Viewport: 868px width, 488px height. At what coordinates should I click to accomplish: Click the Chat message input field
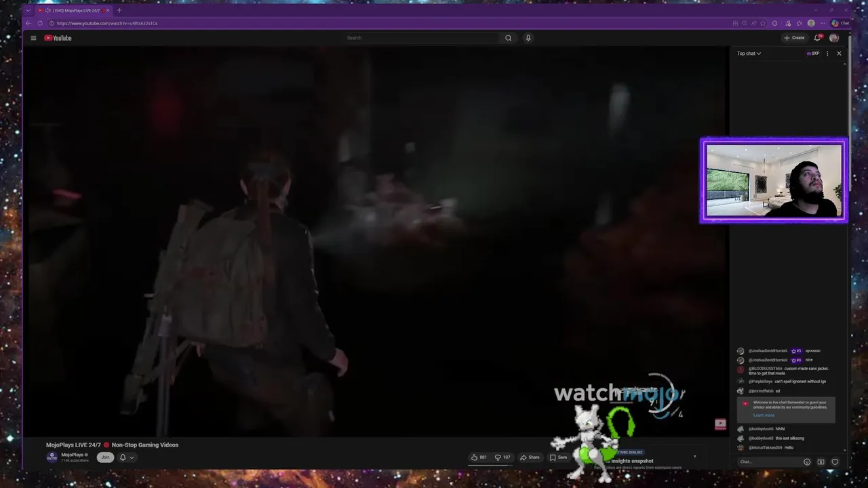(768, 462)
